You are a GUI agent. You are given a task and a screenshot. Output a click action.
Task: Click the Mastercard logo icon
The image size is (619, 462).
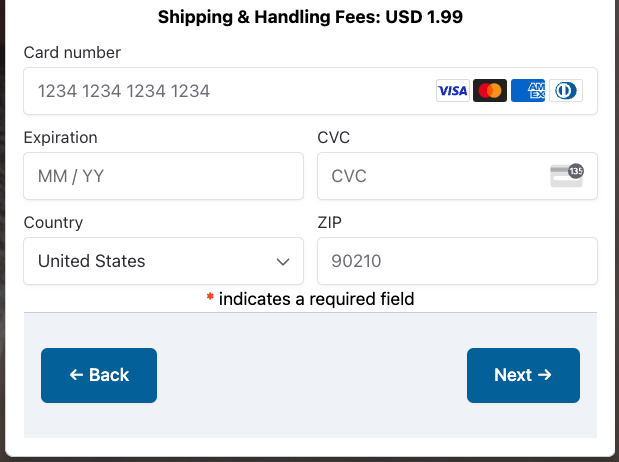490,91
